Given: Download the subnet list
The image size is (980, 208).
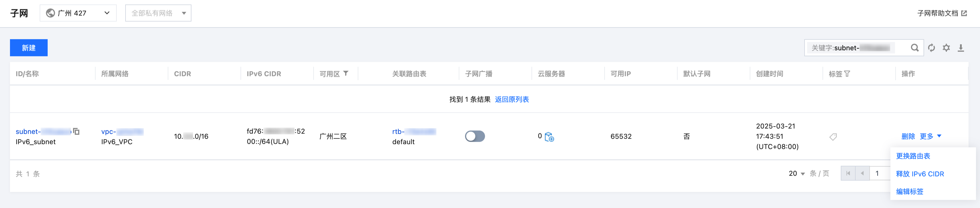Looking at the screenshot, I should point(961,48).
